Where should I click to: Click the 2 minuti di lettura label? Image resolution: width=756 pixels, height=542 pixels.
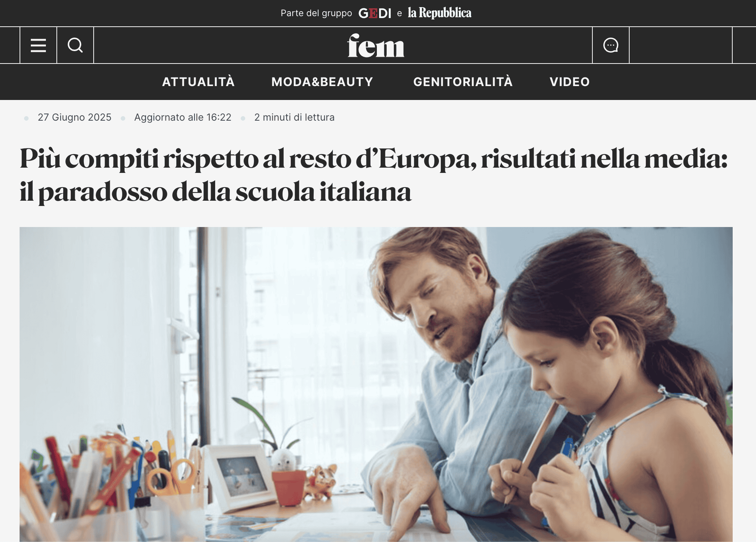point(294,117)
